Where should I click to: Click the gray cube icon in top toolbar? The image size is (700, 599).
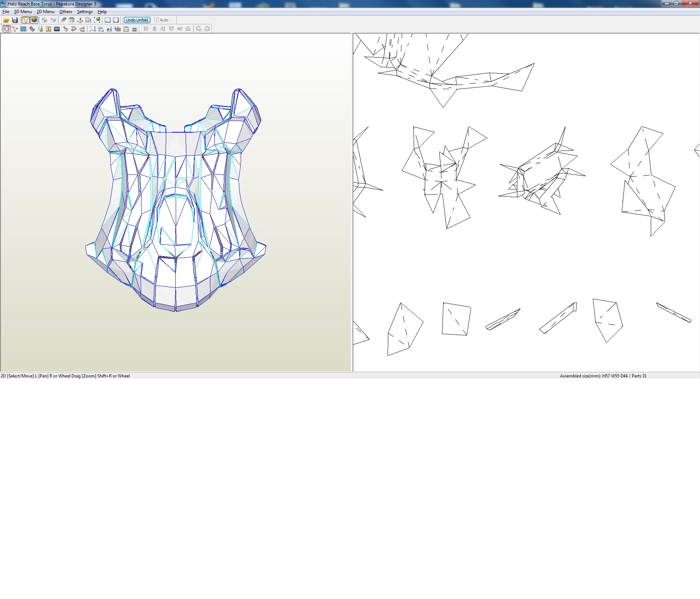coord(44,20)
